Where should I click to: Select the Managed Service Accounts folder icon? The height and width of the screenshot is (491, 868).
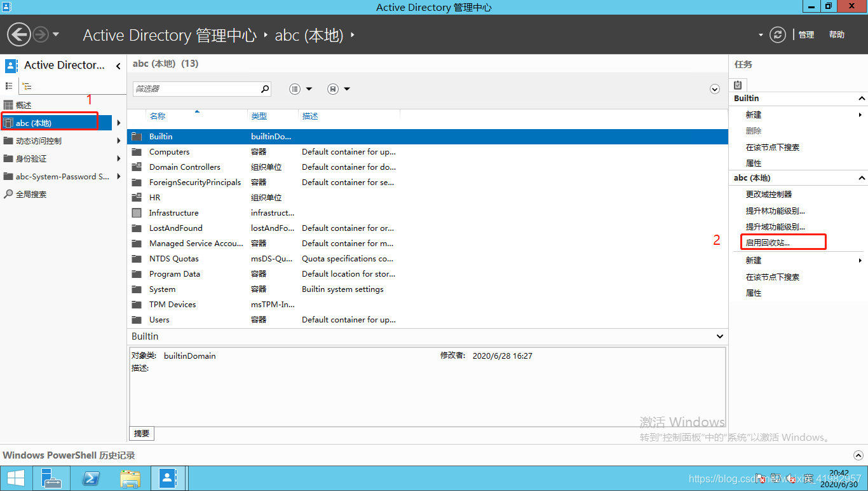pyautogui.click(x=137, y=243)
